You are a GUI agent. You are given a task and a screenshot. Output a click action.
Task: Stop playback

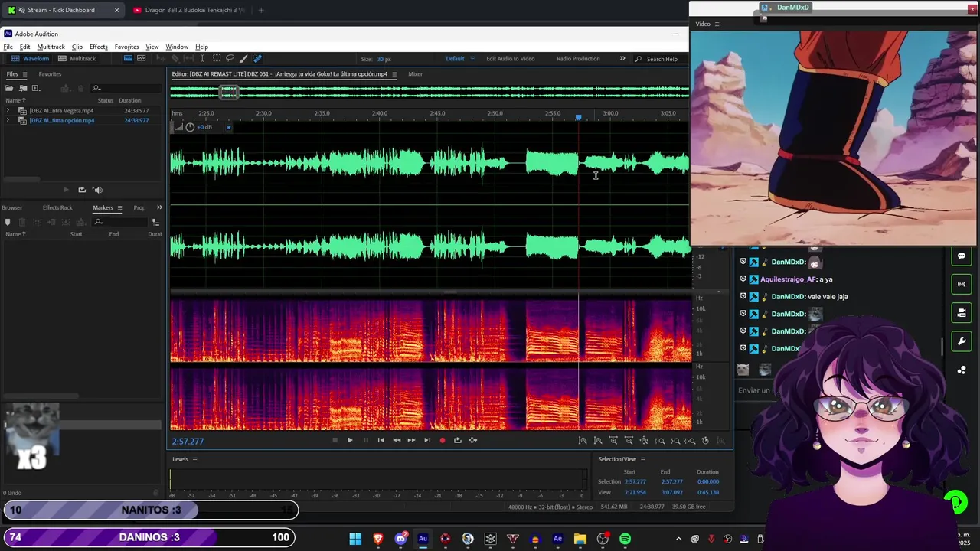point(335,440)
